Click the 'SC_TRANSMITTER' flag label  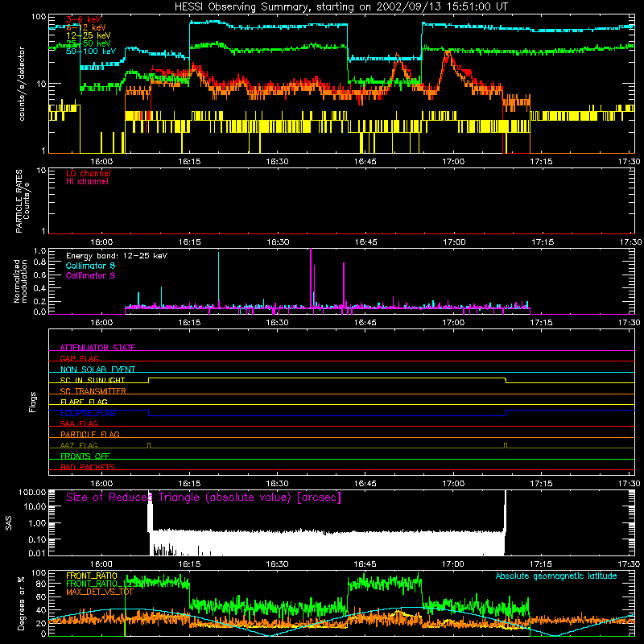(x=93, y=391)
